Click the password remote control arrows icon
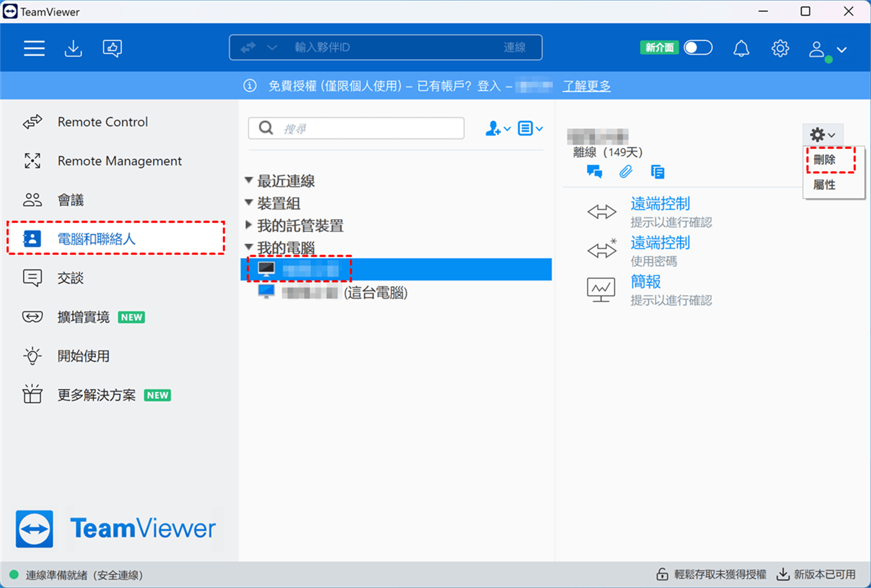The height and width of the screenshot is (588, 871). pyautogui.click(x=602, y=250)
